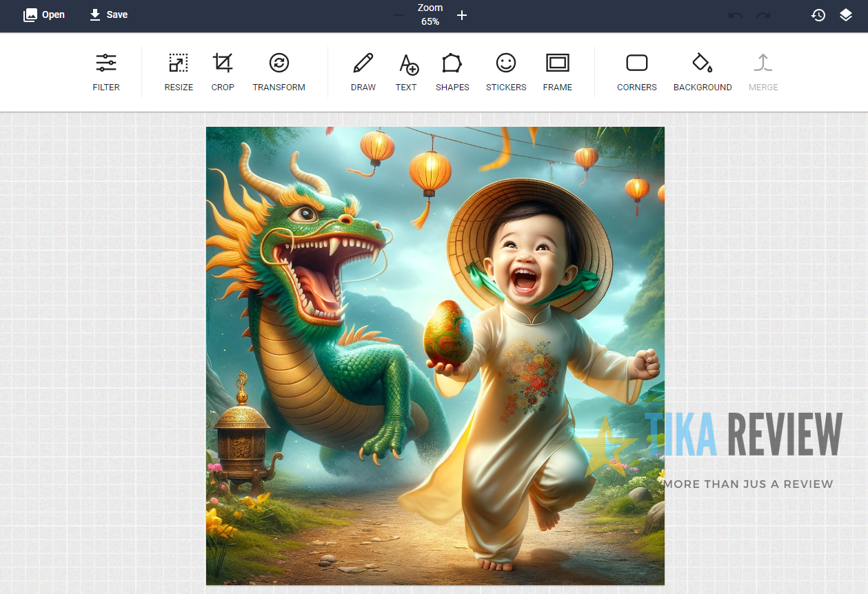Open the Transform tool
This screenshot has width=868, height=594.
click(x=279, y=72)
